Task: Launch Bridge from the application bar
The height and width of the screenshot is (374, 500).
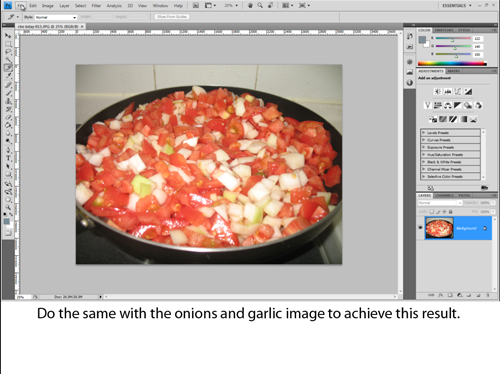Action: point(196,6)
